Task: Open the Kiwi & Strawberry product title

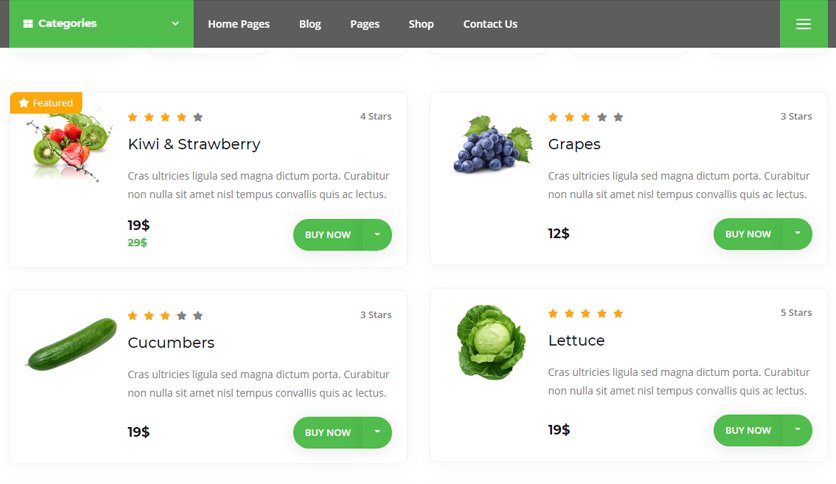Action: [x=194, y=144]
